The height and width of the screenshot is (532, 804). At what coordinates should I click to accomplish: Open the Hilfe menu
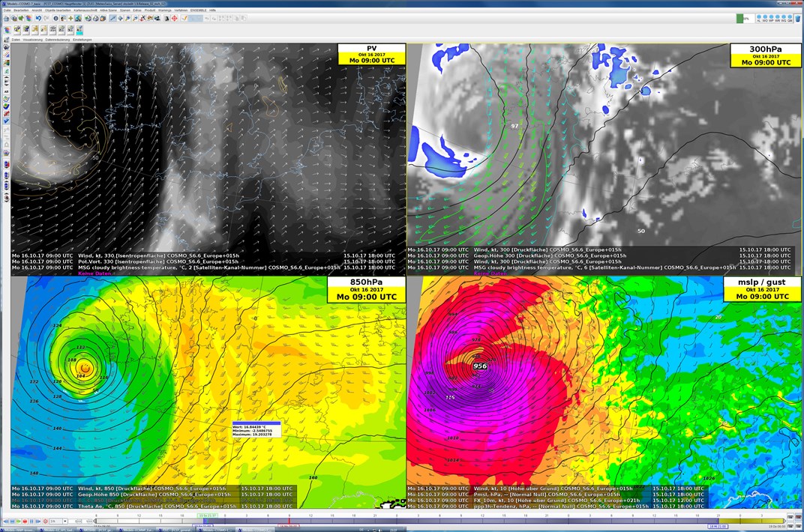click(212, 10)
